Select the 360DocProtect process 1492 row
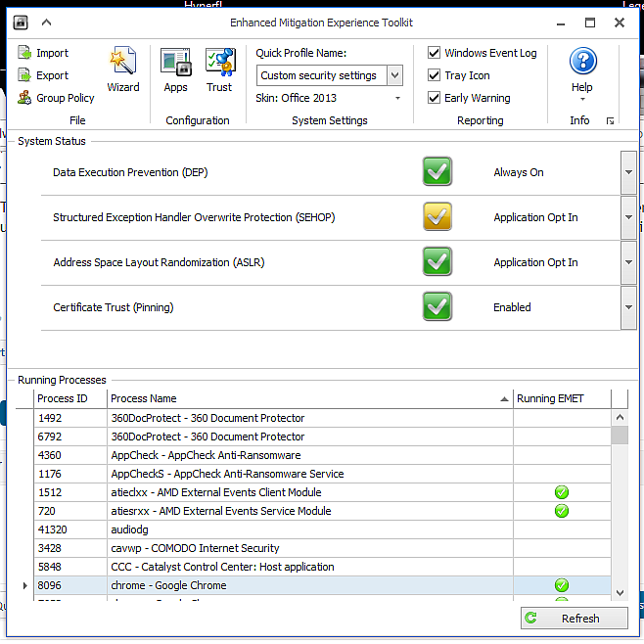This screenshot has height=644, width=644. [322, 418]
